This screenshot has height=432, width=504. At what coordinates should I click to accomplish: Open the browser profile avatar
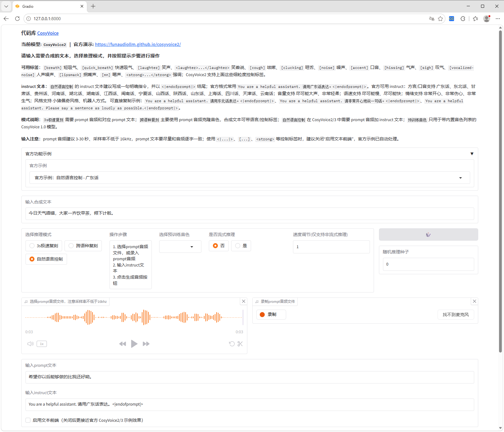487,19
